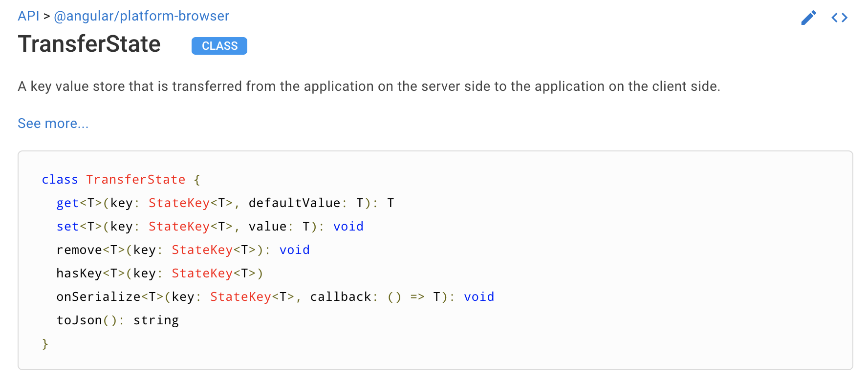
Task: Open the view source code icon
Action: pyautogui.click(x=840, y=18)
